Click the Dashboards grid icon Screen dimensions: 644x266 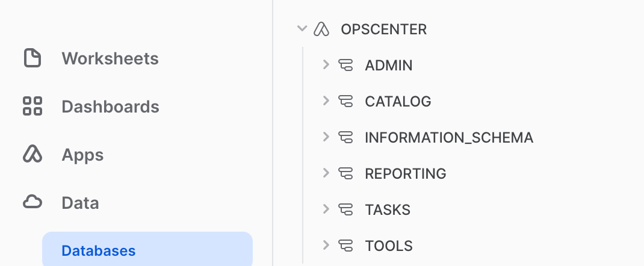tap(33, 106)
